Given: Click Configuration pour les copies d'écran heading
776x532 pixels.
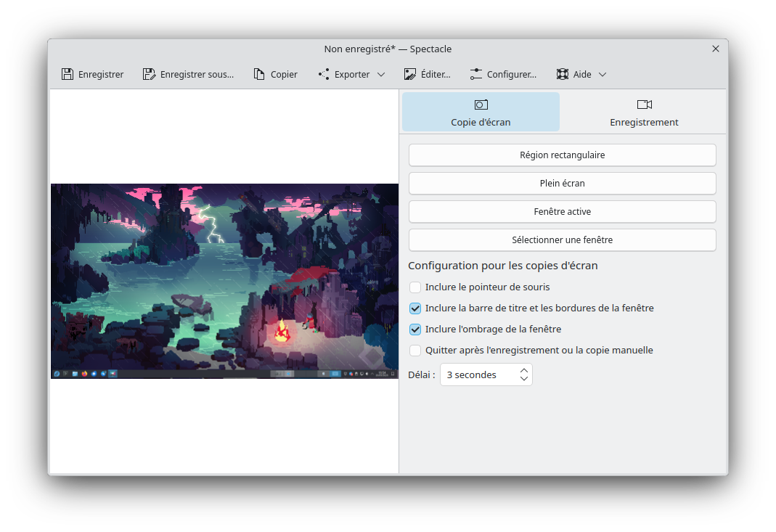Looking at the screenshot, I should coord(503,266).
